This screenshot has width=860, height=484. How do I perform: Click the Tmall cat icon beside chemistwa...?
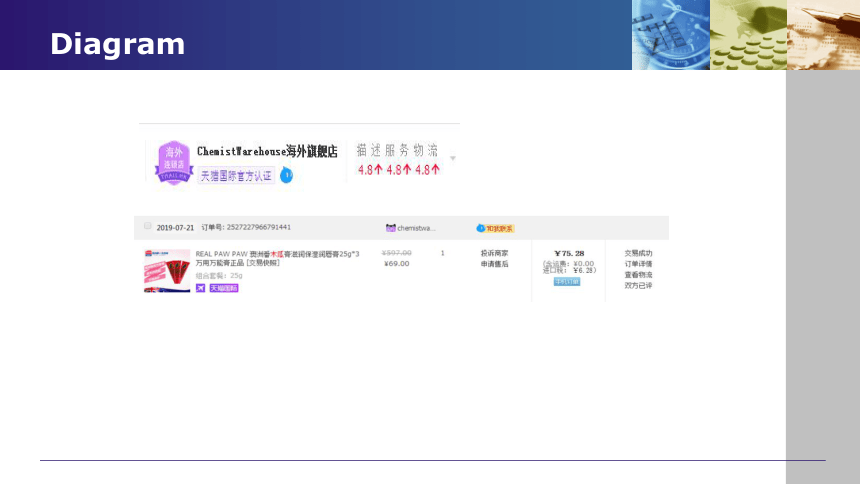(x=391, y=228)
